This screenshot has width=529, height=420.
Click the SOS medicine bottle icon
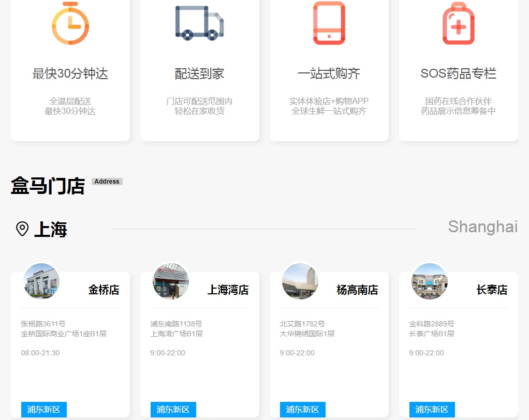coord(459,23)
